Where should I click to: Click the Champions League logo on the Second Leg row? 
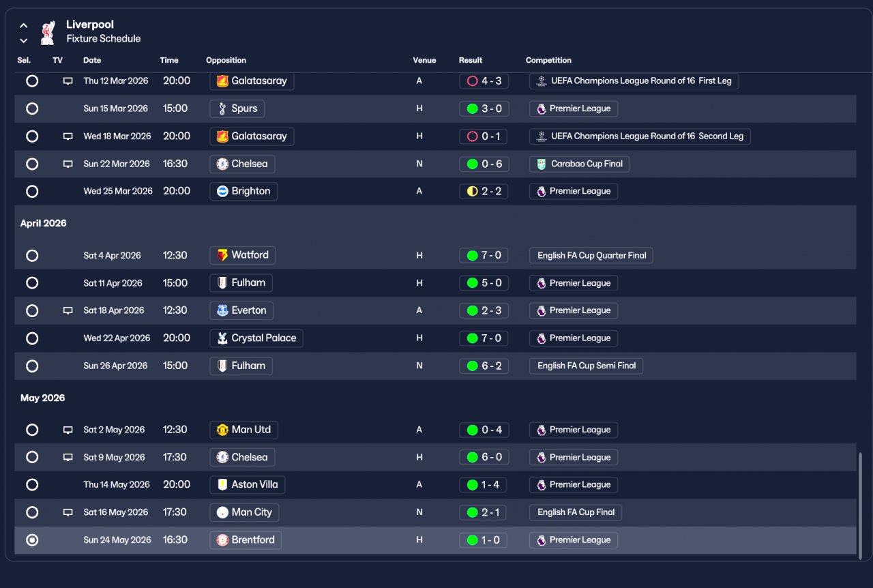(x=542, y=136)
